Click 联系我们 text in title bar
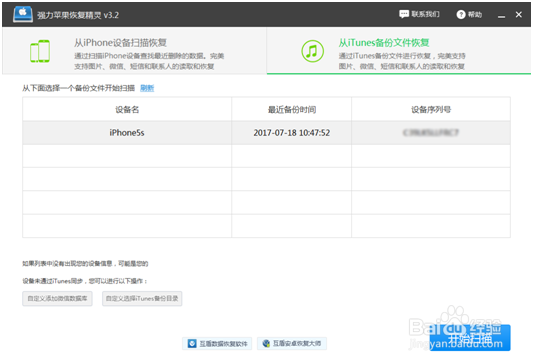Image resolution: width=533 pixels, height=363 pixels. click(x=425, y=14)
